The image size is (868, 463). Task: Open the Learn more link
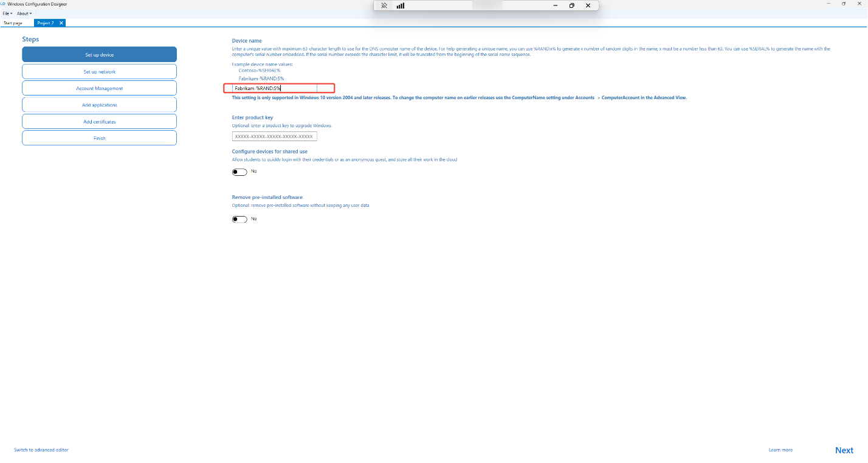(780, 450)
